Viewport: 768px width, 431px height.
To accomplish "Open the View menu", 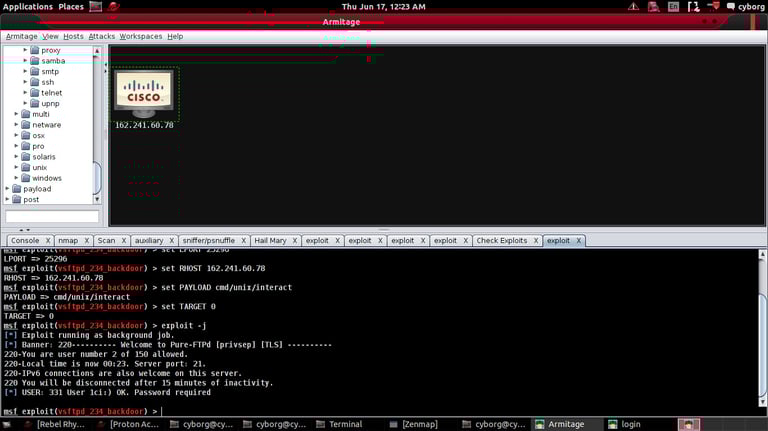I will click(x=50, y=36).
